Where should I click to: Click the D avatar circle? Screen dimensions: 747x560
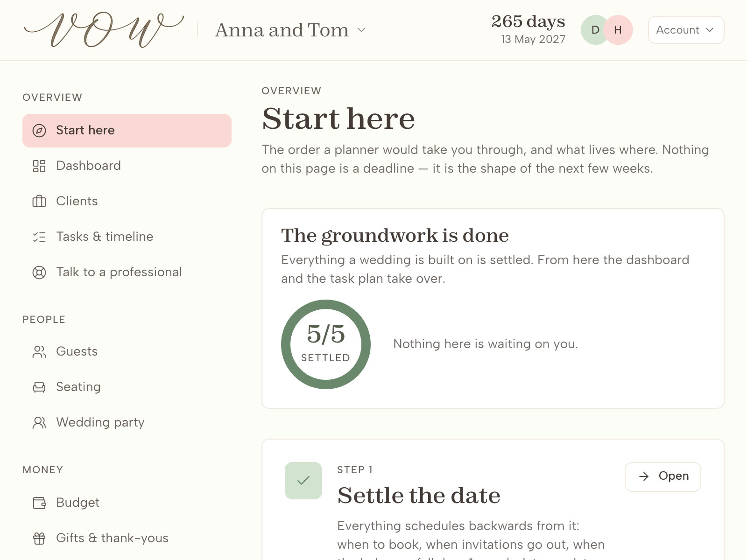pos(593,30)
